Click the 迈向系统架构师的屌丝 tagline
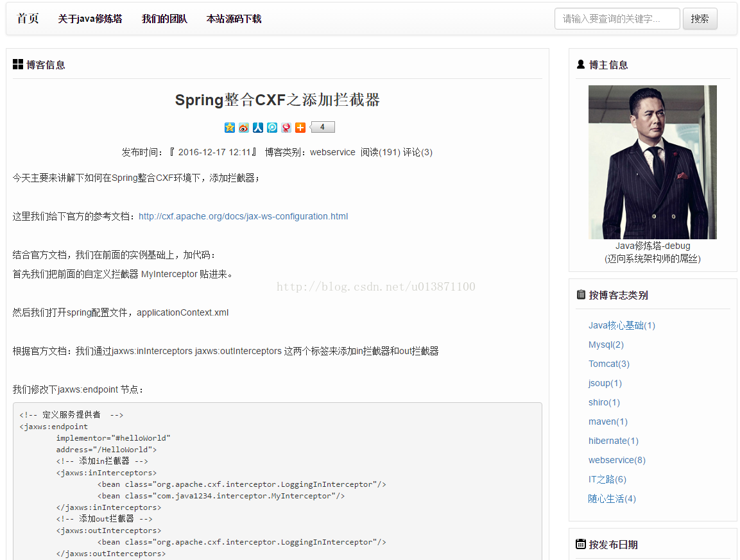 click(x=653, y=259)
